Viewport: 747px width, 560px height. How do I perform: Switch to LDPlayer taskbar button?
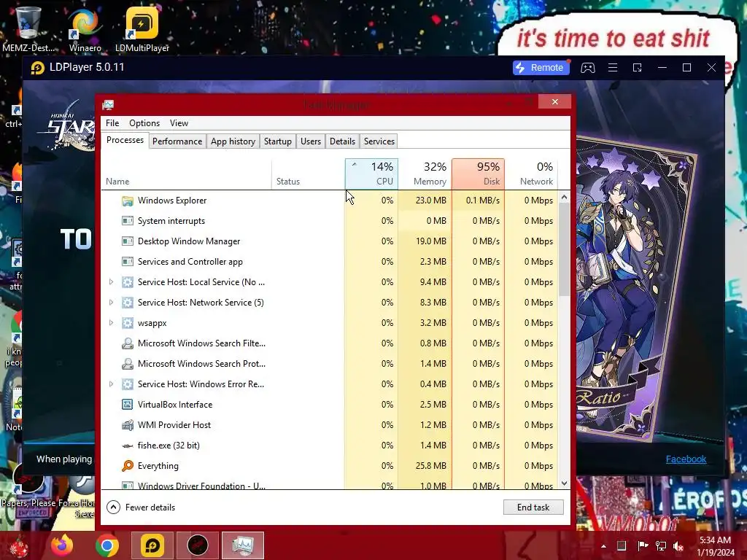point(152,545)
